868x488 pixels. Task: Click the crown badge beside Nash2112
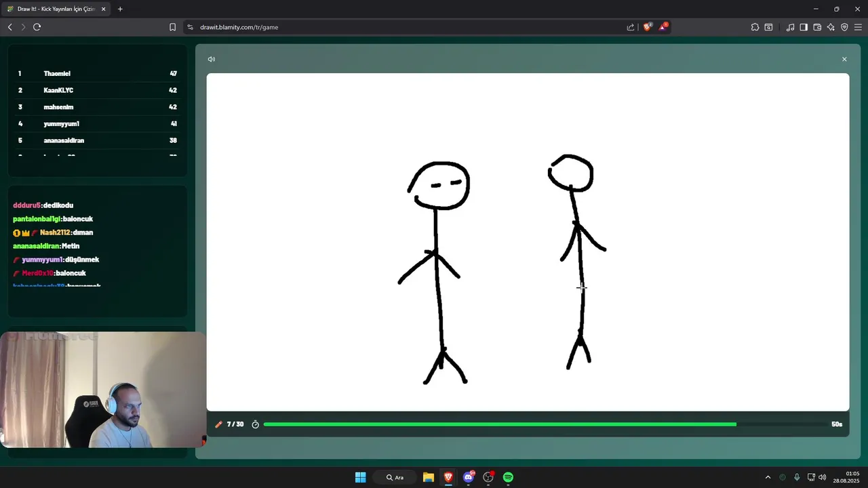click(26, 232)
